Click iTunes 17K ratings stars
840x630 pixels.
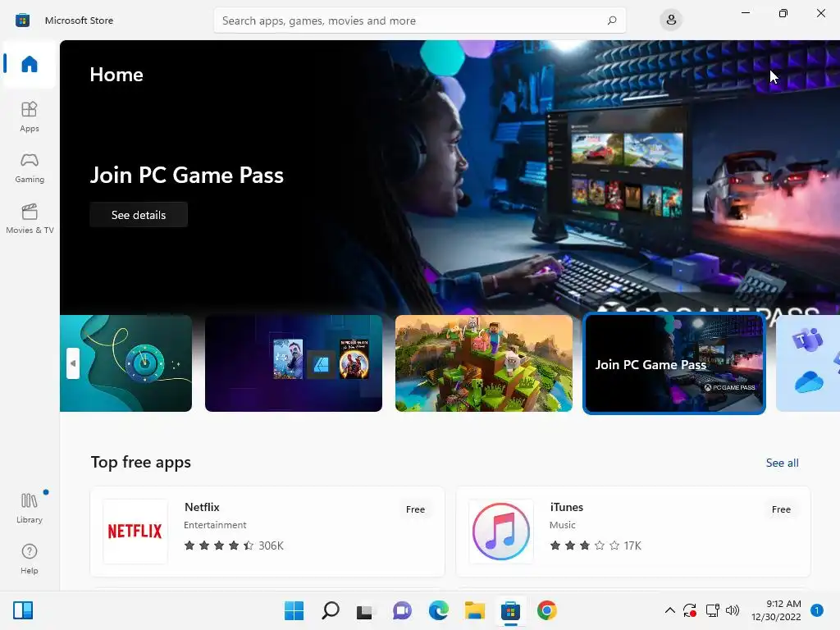coord(596,546)
